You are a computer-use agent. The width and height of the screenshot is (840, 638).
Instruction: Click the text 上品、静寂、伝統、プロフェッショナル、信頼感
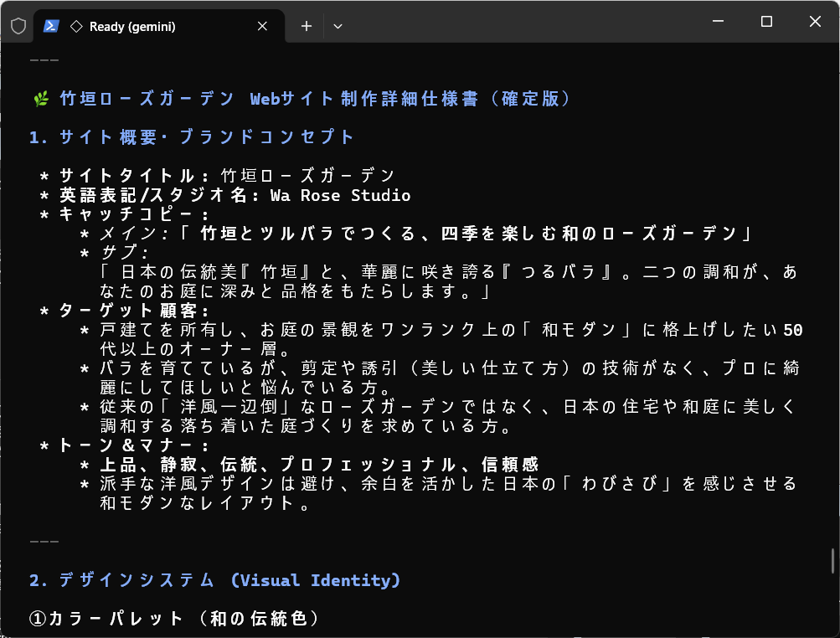319,465
